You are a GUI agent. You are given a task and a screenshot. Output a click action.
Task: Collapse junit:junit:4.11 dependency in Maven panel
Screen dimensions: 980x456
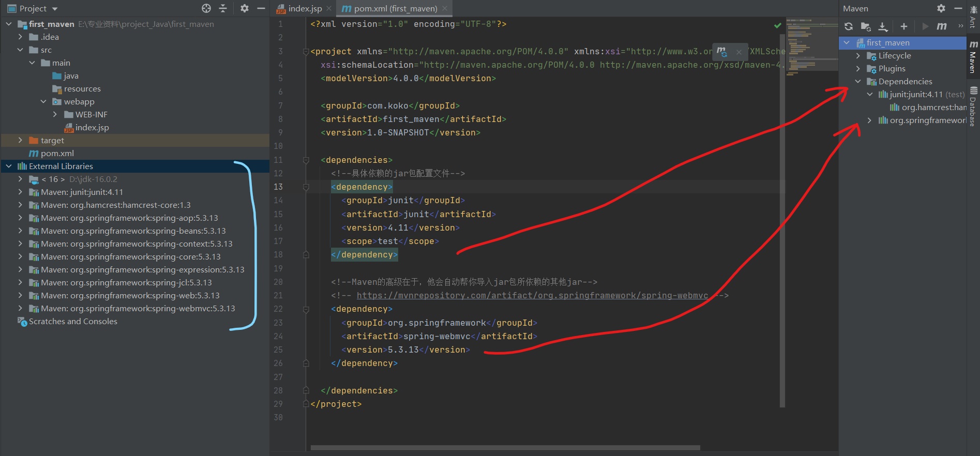(870, 94)
